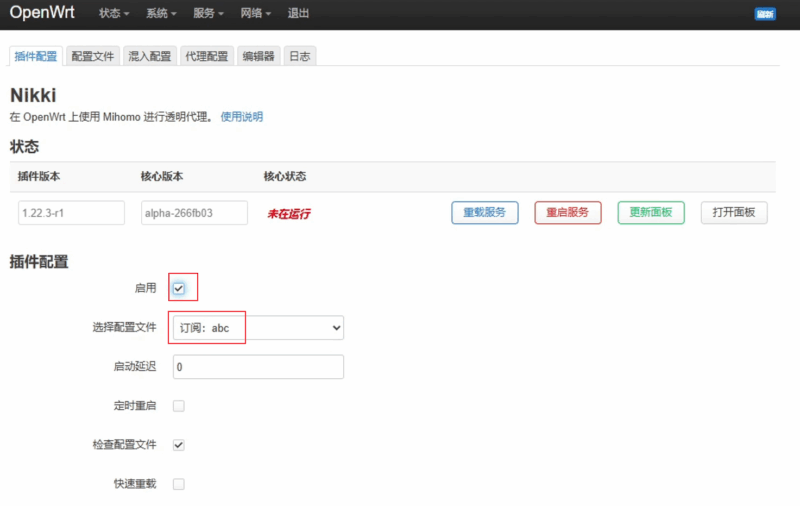Screen dimensions: 800x506
Task: Click the 启动延迟 input field
Action: click(258, 367)
